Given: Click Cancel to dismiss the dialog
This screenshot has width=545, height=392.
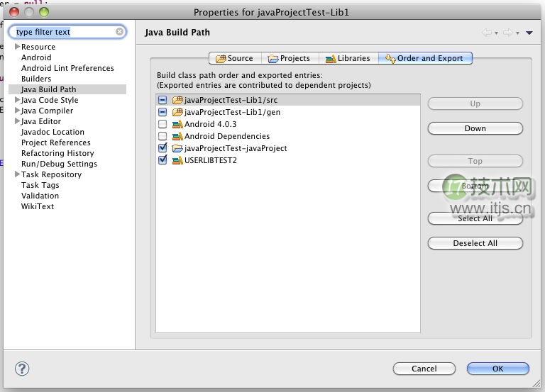Looking at the screenshot, I should click(x=424, y=369).
